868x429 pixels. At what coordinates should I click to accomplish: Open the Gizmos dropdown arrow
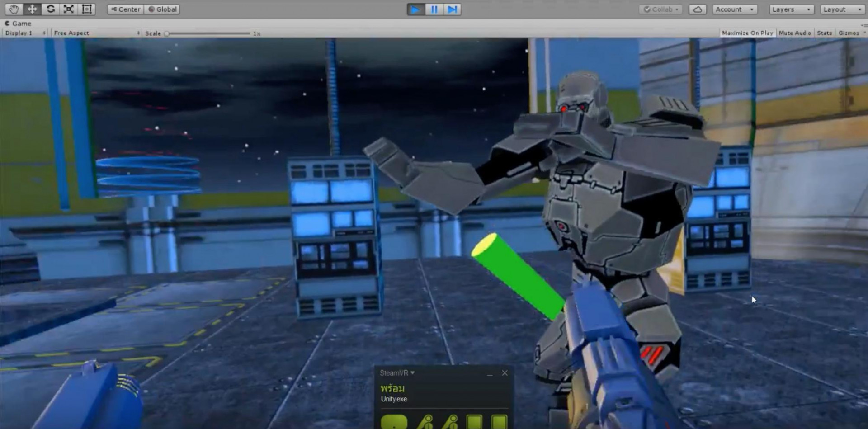point(864,33)
